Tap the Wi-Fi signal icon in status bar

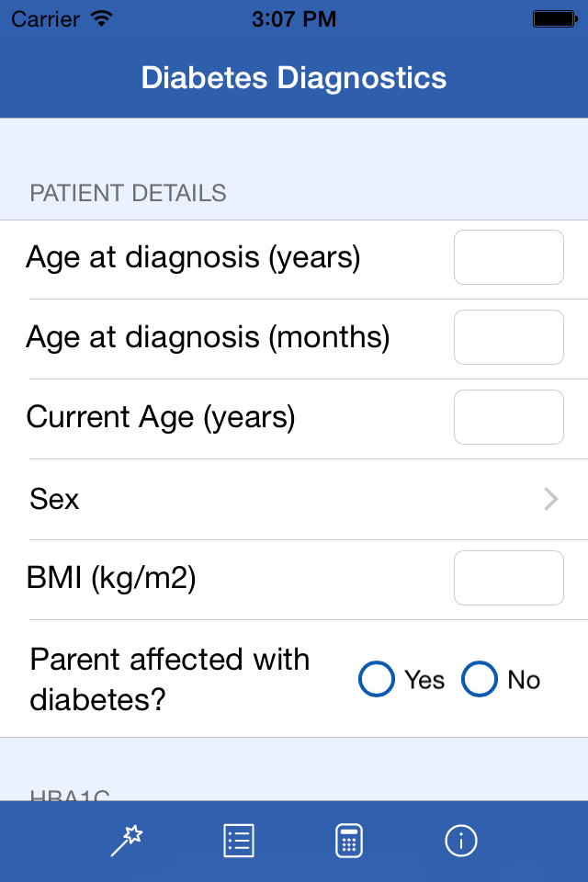[x=102, y=18]
